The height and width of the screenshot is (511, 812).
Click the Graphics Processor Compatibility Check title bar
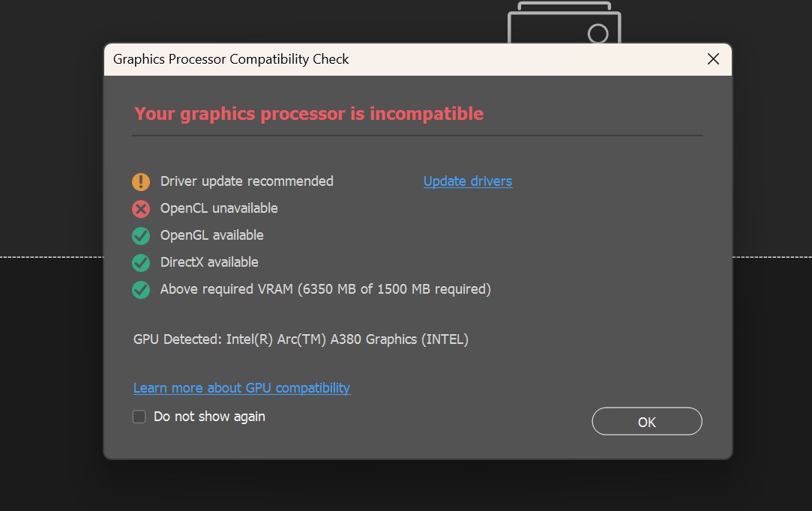tap(404, 59)
